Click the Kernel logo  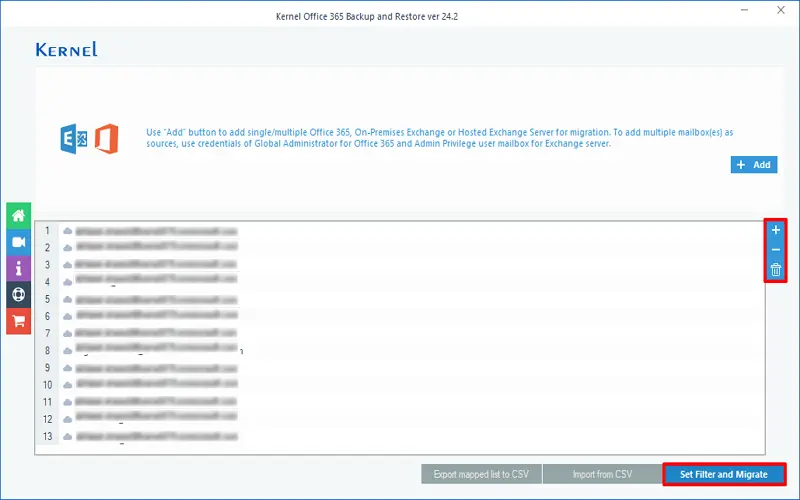(66, 49)
